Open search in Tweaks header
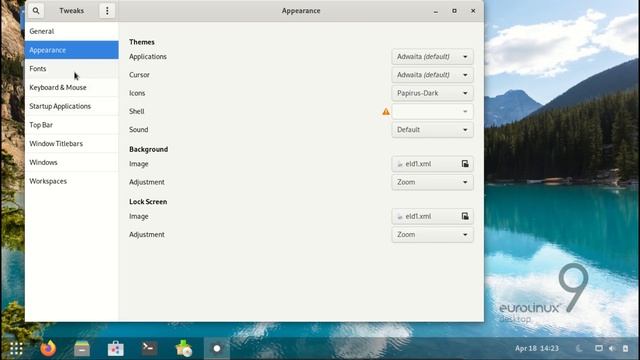The width and height of the screenshot is (640, 360). click(x=36, y=11)
